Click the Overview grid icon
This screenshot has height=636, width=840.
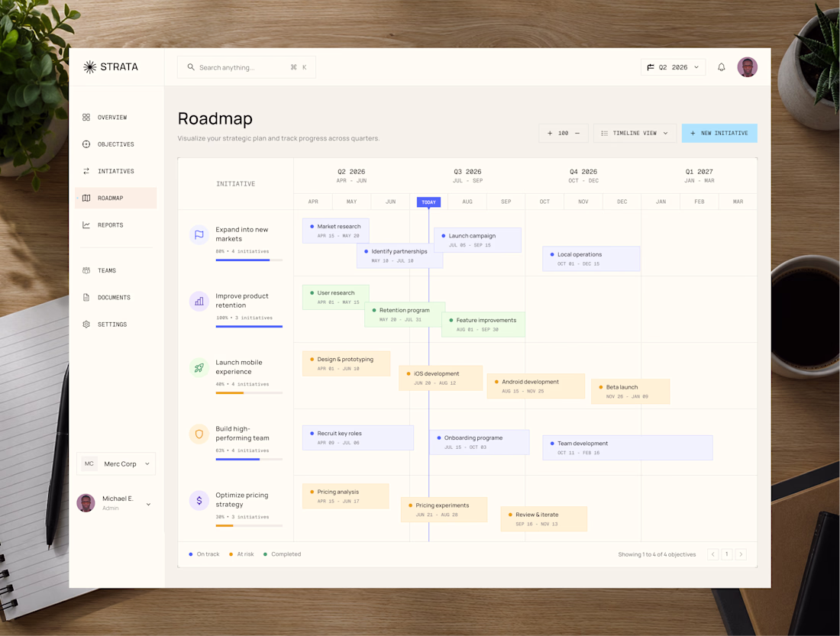tap(86, 118)
